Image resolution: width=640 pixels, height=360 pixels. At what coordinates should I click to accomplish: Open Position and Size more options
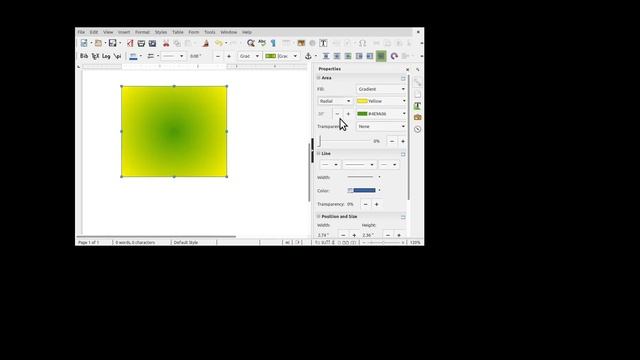403,217
